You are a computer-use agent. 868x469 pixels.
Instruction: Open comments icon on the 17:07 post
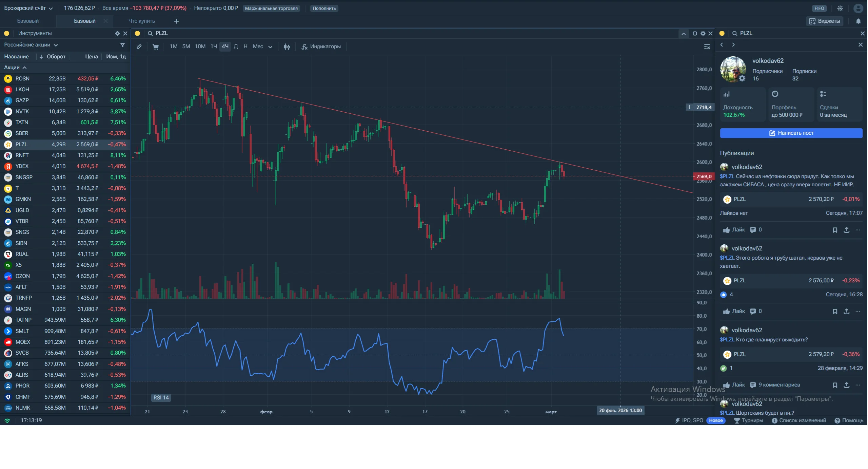point(753,230)
